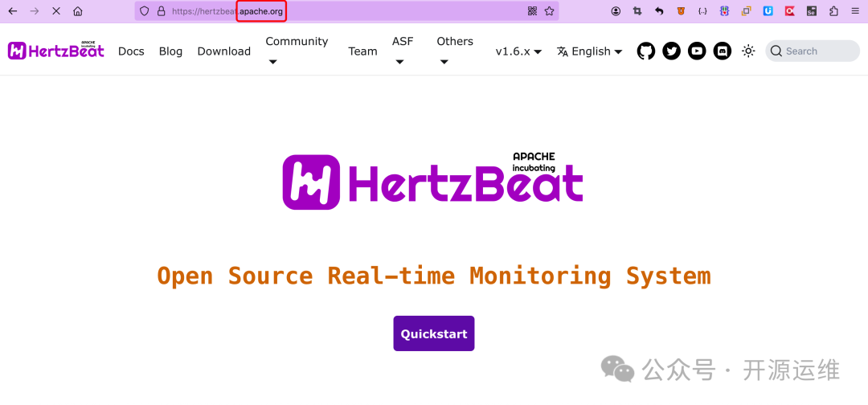Click the Quickstart button
The height and width of the screenshot is (405, 868).
(434, 333)
